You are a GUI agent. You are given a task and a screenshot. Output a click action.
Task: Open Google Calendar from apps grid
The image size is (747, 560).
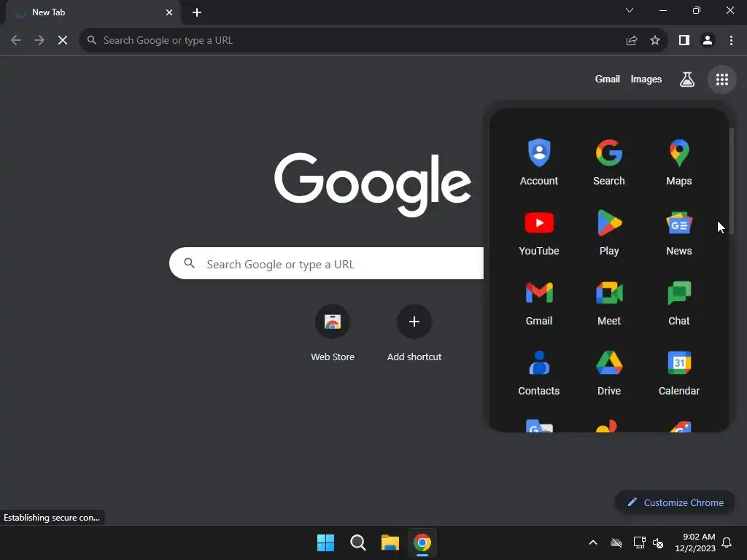[x=679, y=373]
